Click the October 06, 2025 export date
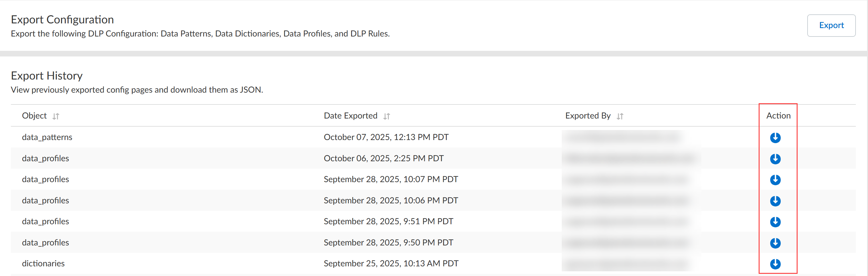Viewport: 868px width, 276px height. point(384,158)
